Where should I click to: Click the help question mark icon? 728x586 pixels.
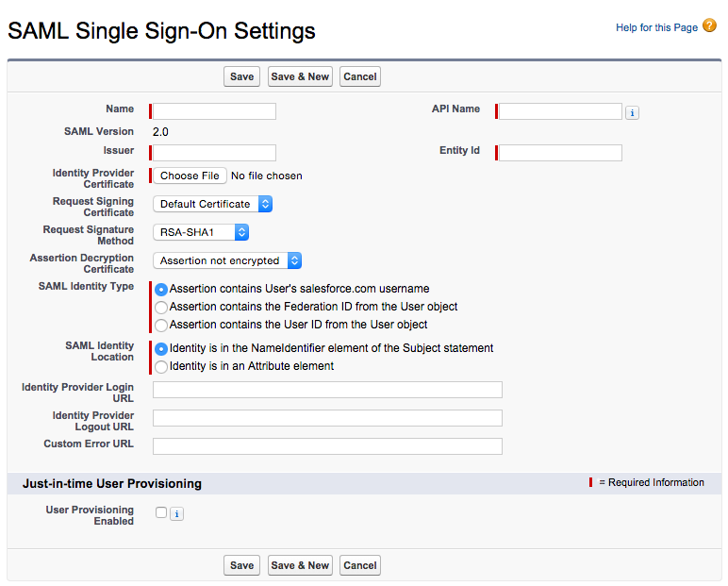click(x=709, y=26)
